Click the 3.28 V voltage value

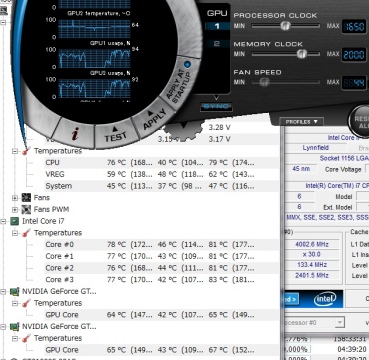point(220,127)
